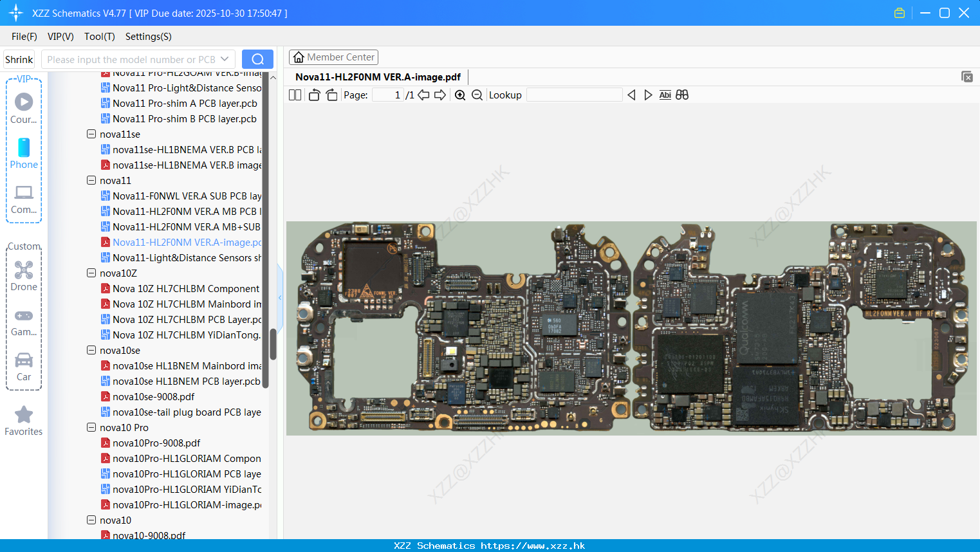Screen dimensions: 980x552
Task: Select the Nova11-HL2F0NM VER.A-image.pdf tab
Action: (x=378, y=77)
